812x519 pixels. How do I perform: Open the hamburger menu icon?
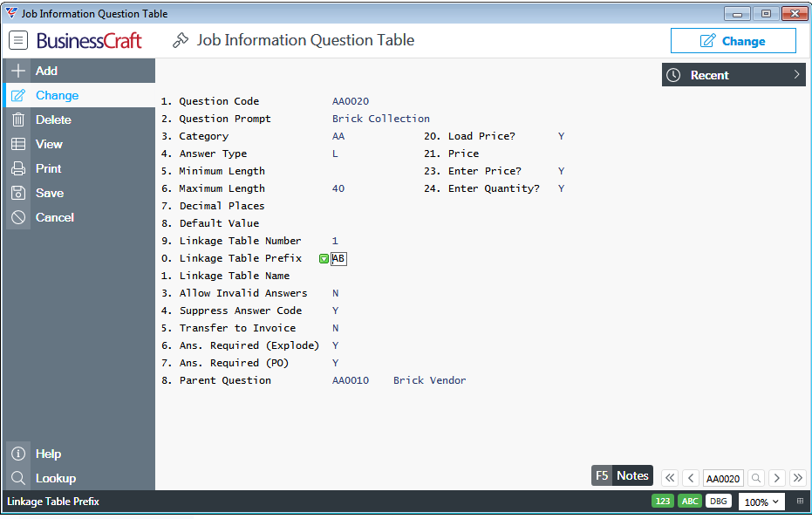(18, 40)
